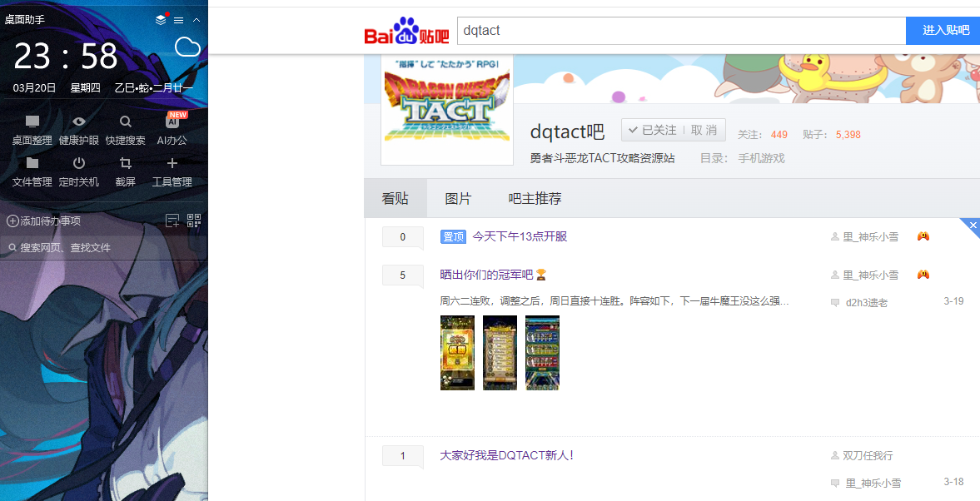Click reply count 1 of newcomer post
Image resolution: width=980 pixels, height=501 pixels.
click(x=402, y=456)
